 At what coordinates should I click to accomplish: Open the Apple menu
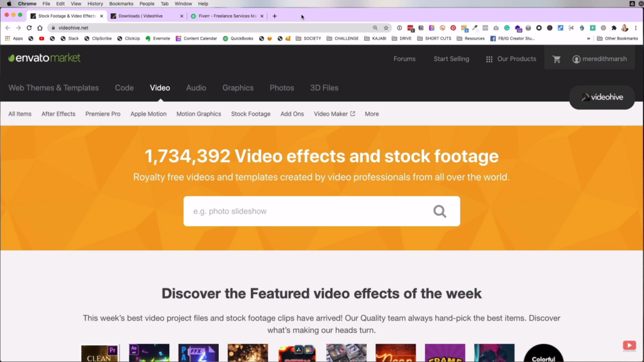[9, 4]
